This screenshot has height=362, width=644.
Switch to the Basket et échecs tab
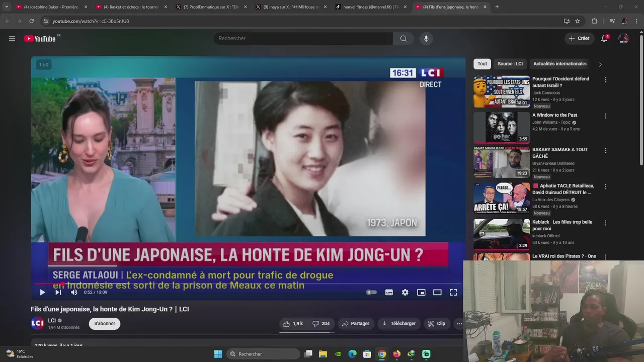131,7
